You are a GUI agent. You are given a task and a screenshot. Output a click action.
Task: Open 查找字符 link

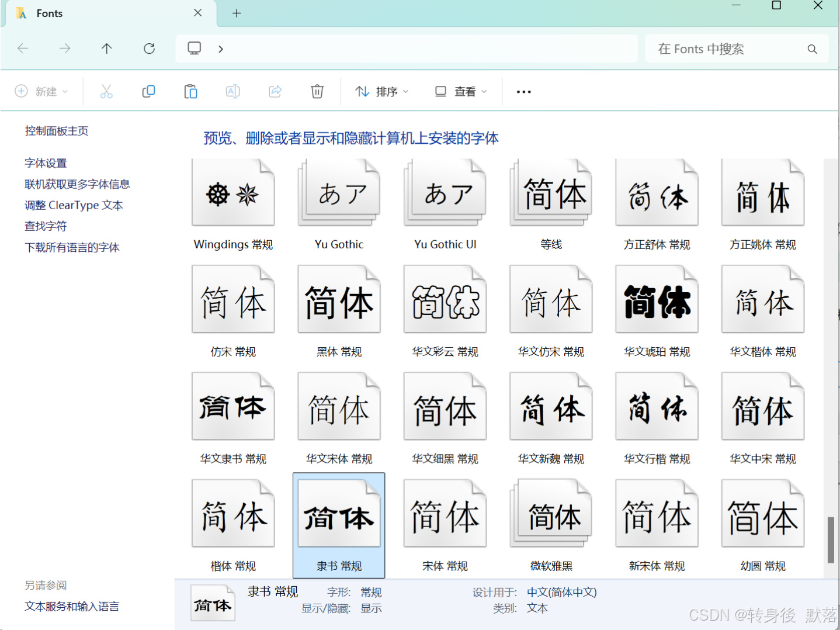tap(46, 226)
